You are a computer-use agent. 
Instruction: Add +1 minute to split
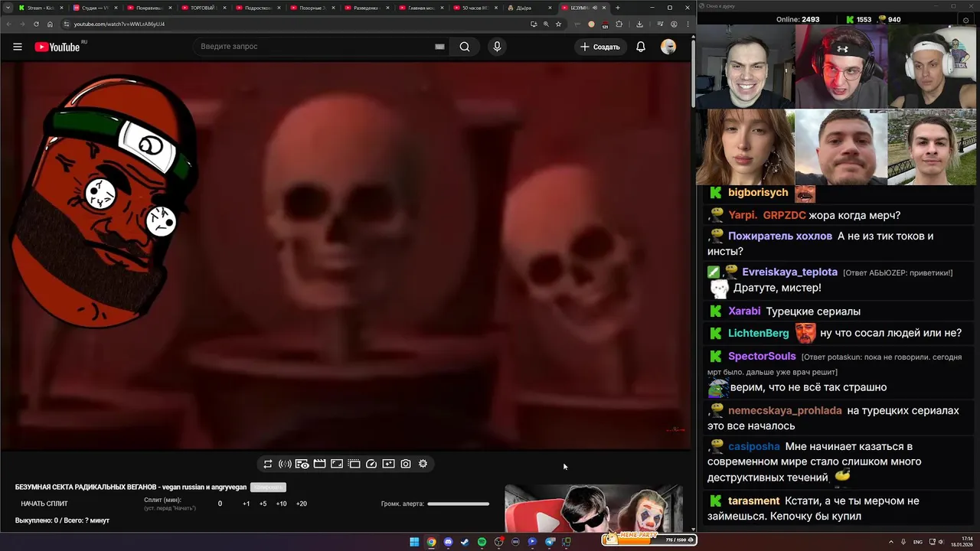click(x=246, y=504)
